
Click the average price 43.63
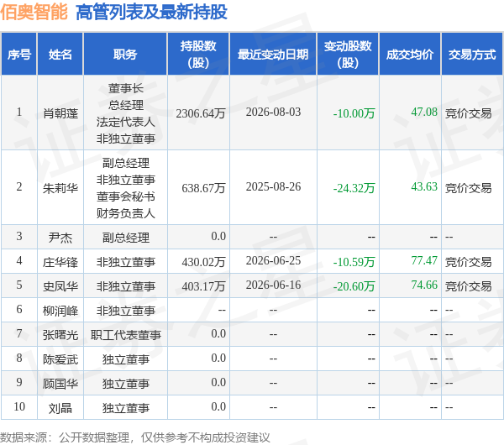point(424,186)
